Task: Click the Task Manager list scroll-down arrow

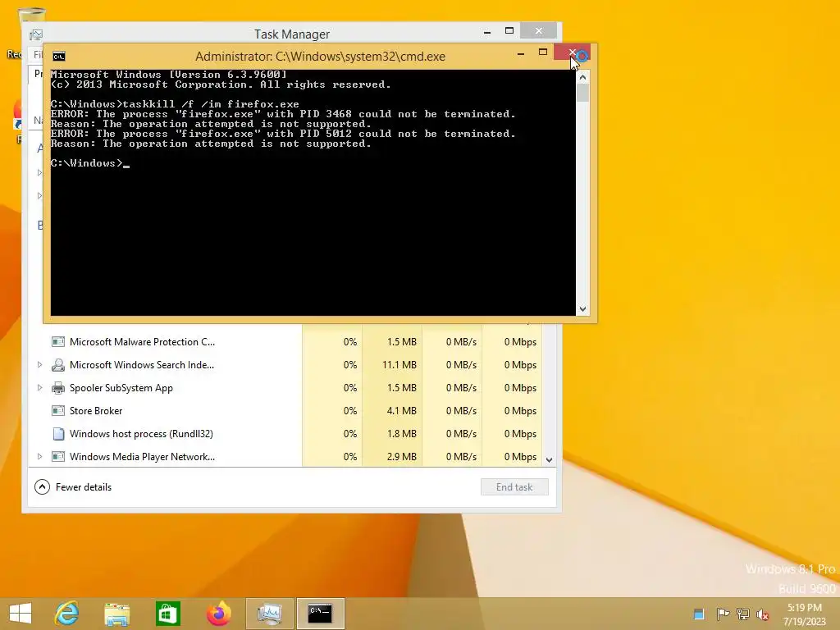Action: point(549,459)
